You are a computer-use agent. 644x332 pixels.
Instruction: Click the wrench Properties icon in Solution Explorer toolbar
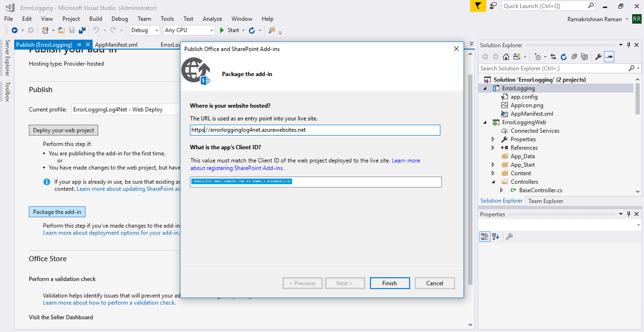point(598,57)
